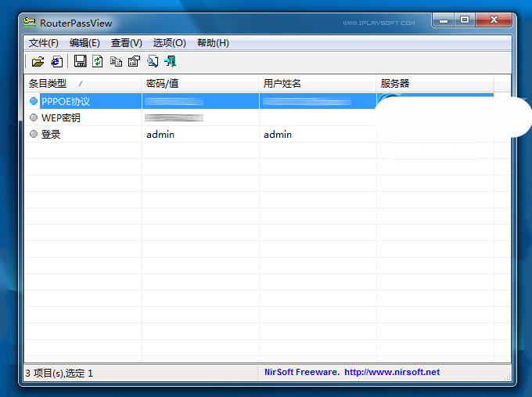Click the floppy disk save icon
The width and height of the screenshot is (532, 397).
pyautogui.click(x=80, y=61)
